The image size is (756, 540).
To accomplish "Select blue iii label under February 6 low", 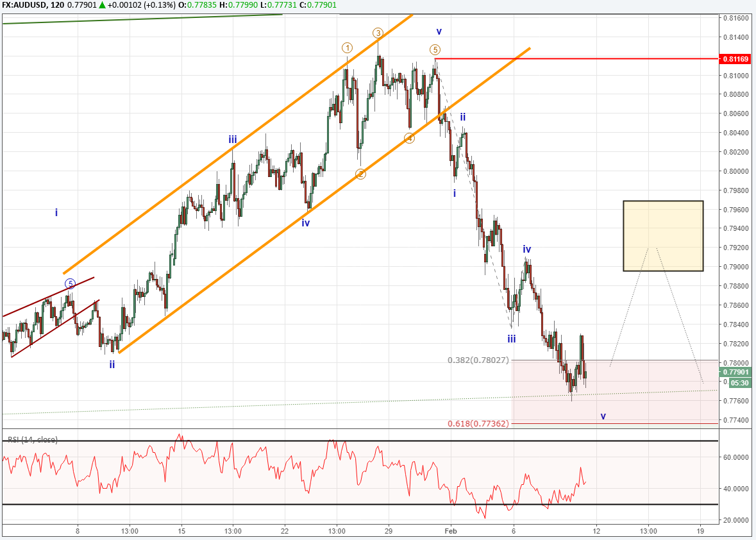I will 512,339.
